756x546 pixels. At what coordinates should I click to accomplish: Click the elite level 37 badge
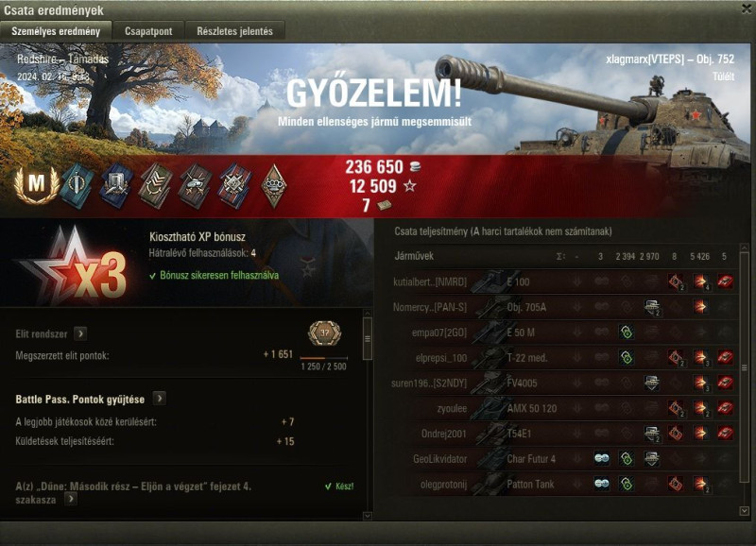click(x=324, y=333)
